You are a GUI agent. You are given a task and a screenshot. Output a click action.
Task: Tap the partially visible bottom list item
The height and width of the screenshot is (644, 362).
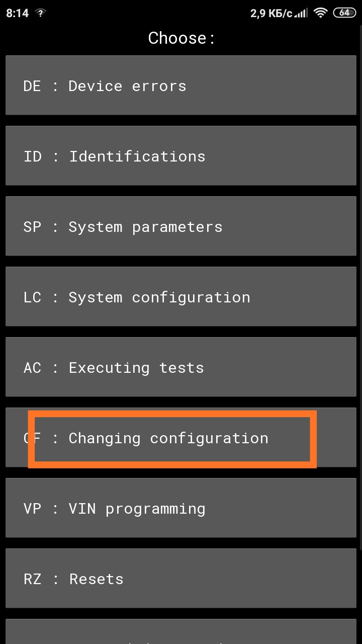tap(181, 632)
